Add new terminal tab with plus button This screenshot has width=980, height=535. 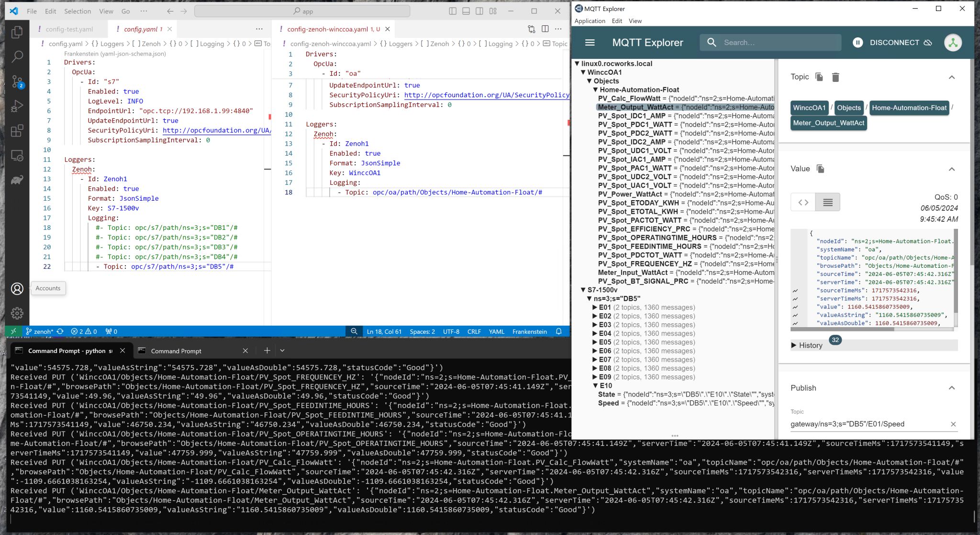coord(267,351)
